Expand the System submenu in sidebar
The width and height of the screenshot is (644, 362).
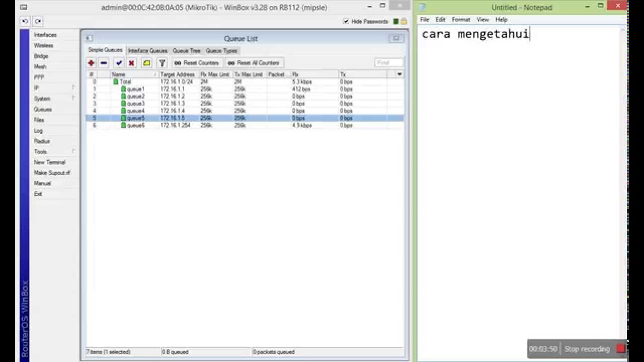coord(74,98)
